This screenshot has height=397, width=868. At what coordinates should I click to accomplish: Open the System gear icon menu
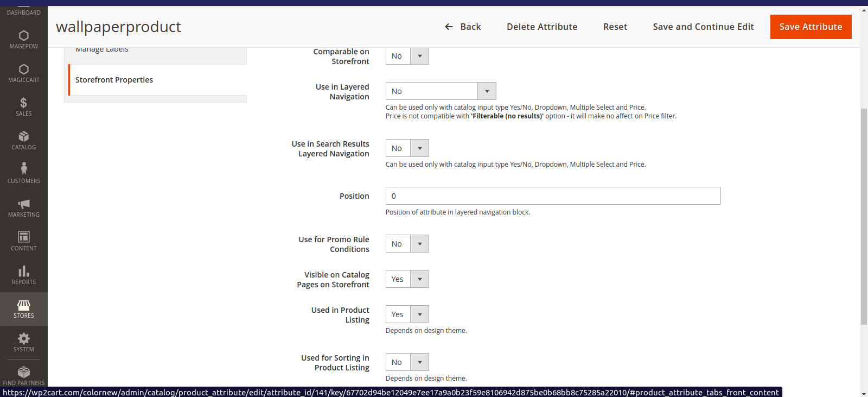coord(24,343)
